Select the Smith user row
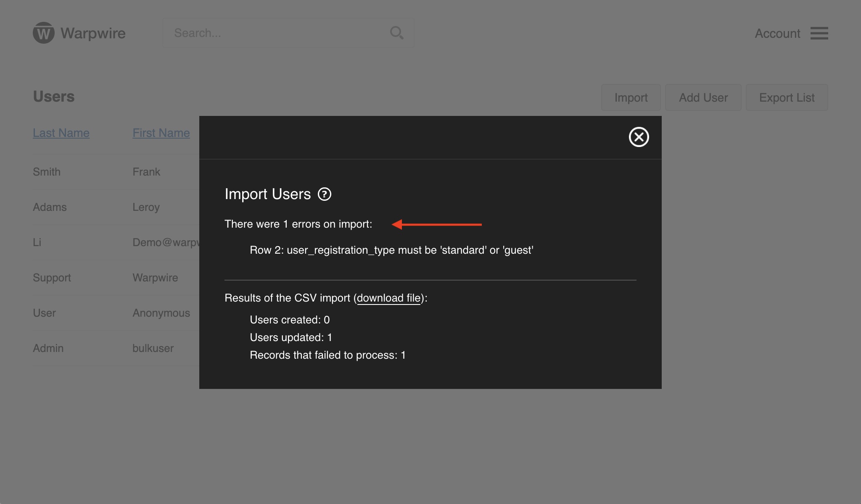The image size is (861, 504). 47,172
